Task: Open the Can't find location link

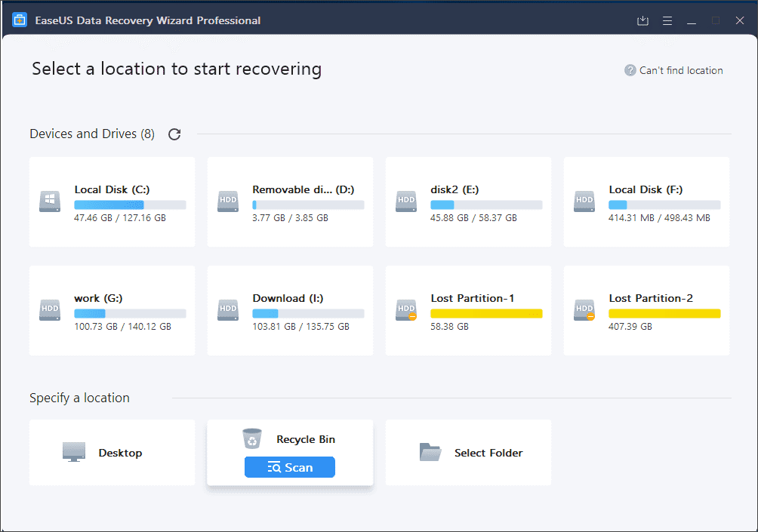Action: pos(681,70)
